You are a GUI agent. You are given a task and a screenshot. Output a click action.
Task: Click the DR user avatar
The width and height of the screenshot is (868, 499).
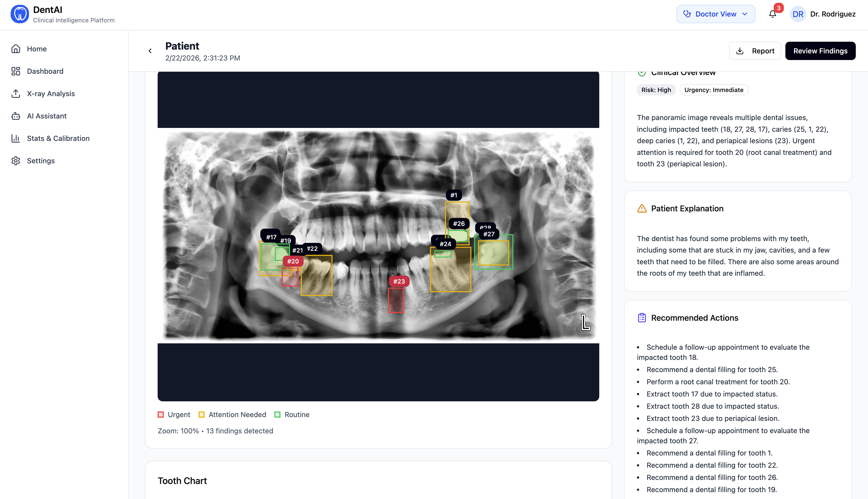pyautogui.click(x=797, y=14)
